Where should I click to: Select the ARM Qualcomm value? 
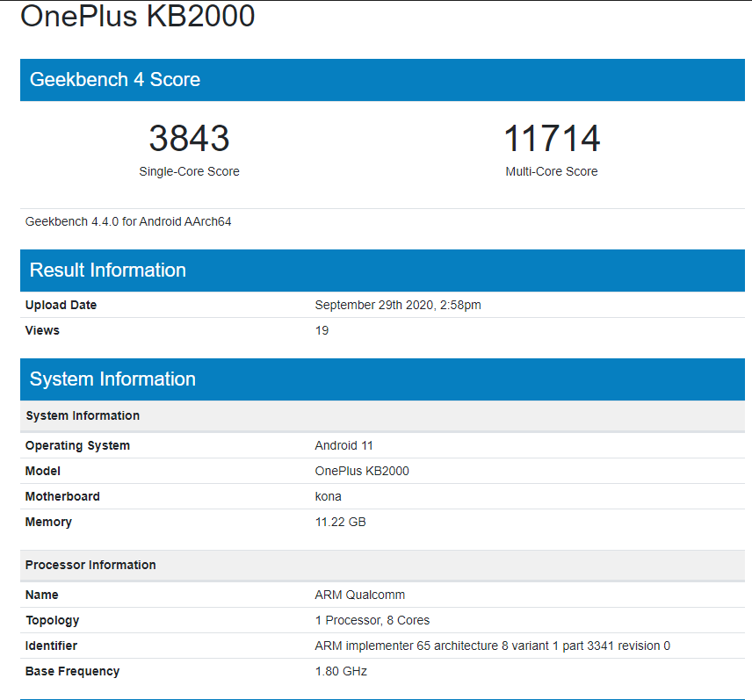click(359, 595)
